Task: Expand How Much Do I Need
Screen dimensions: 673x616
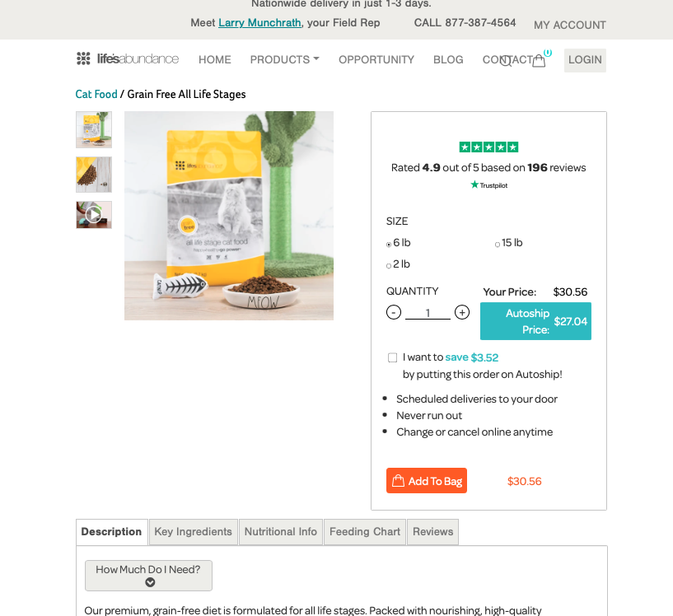Action: pos(148,576)
